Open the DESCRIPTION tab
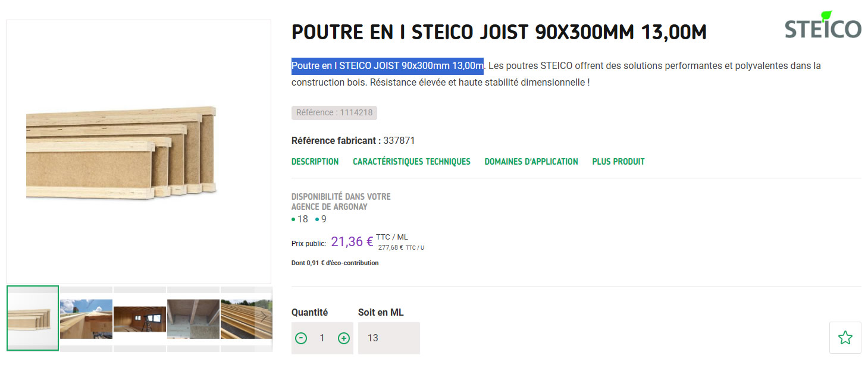Image resolution: width=868 pixels, height=368 pixels. point(314,161)
